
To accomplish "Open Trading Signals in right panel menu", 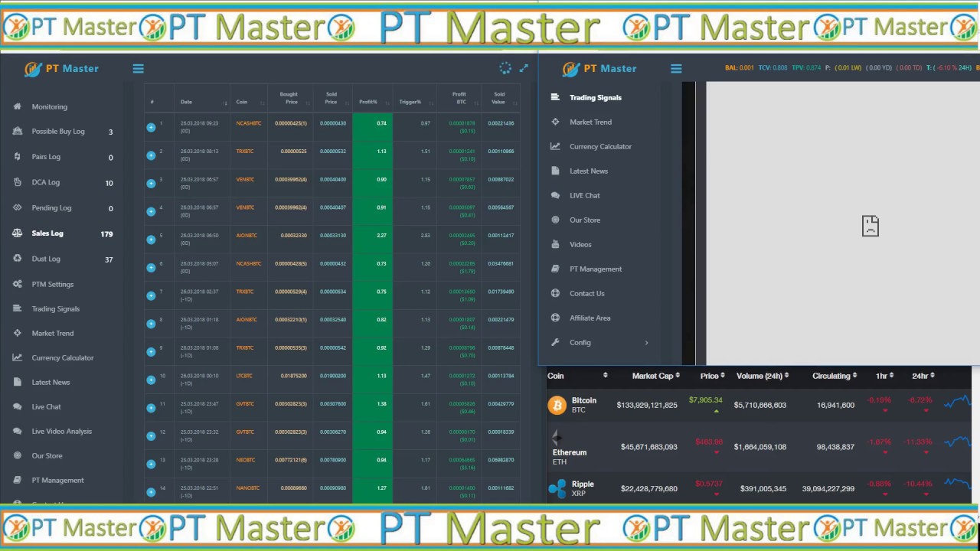I will click(596, 97).
